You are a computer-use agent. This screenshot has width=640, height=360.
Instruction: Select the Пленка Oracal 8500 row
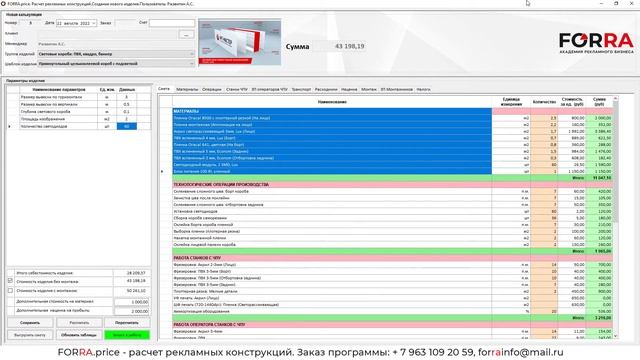pyautogui.click(x=392, y=118)
